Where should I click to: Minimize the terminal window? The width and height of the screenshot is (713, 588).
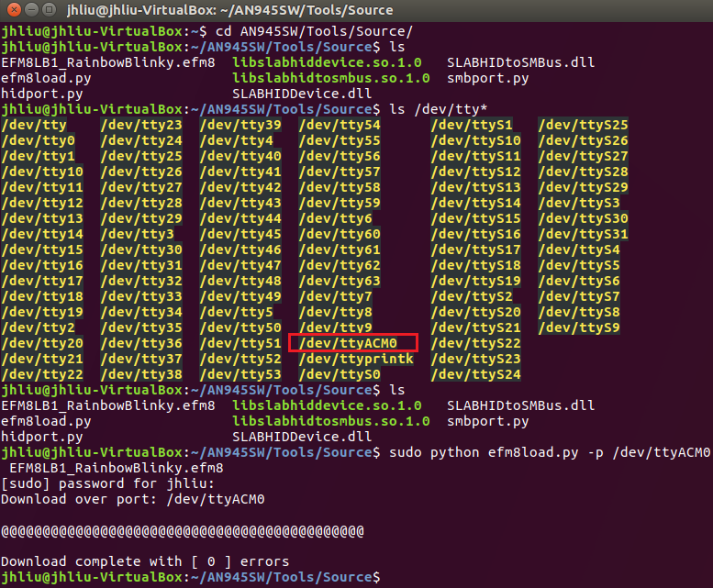pyautogui.click(x=31, y=9)
